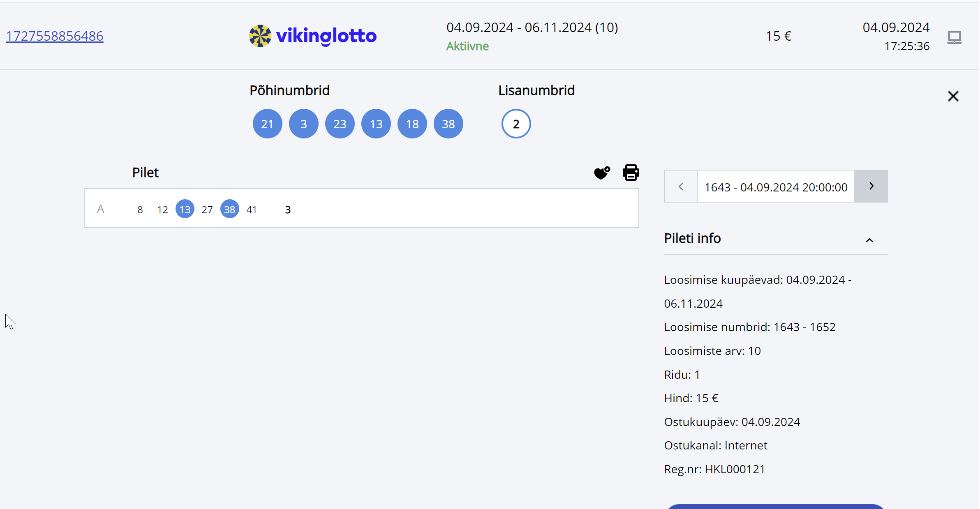The width and height of the screenshot is (980, 509).
Task: Go to previous draw with left chevron
Action: (681, 187)
